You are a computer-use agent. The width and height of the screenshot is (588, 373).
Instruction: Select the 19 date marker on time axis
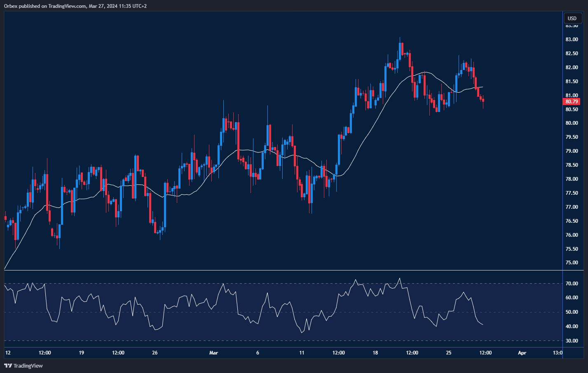click(x=81, y=353)
